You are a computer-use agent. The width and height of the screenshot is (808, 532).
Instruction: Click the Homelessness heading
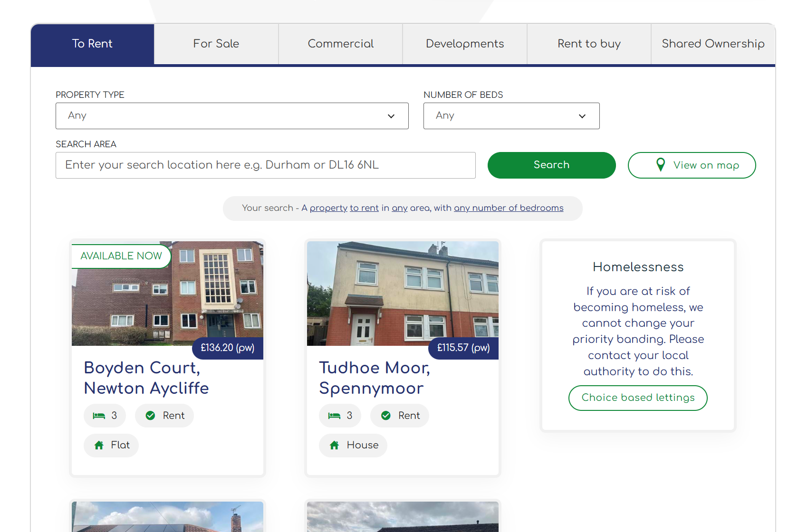[x=638, y=267]
